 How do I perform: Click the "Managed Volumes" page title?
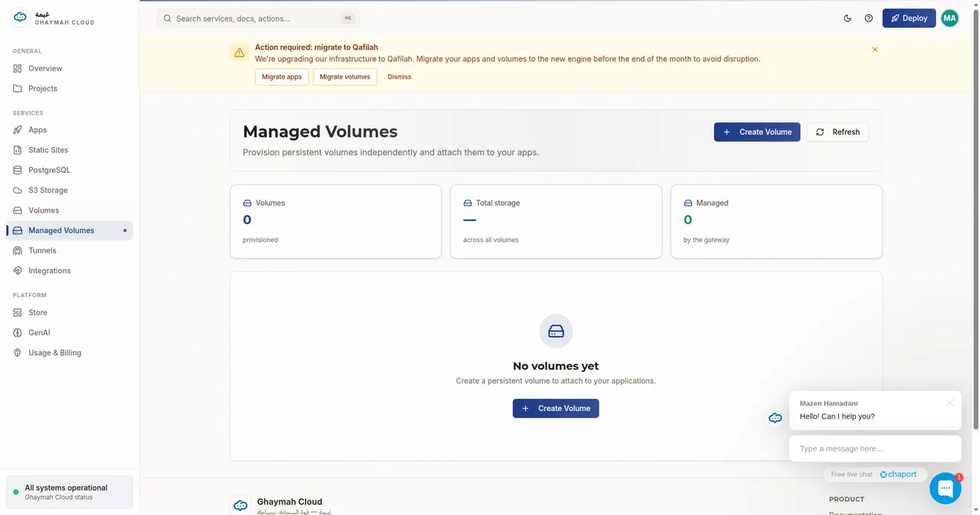320,132
